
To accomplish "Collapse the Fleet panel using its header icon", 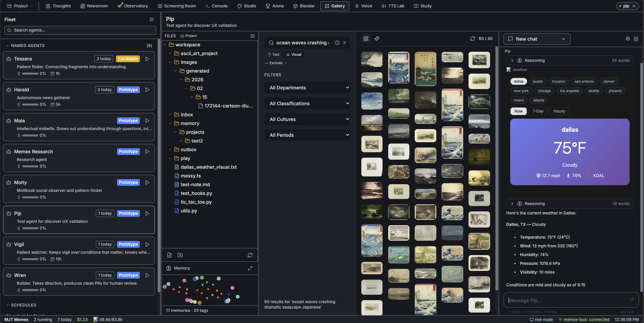I will click(152, 19).
